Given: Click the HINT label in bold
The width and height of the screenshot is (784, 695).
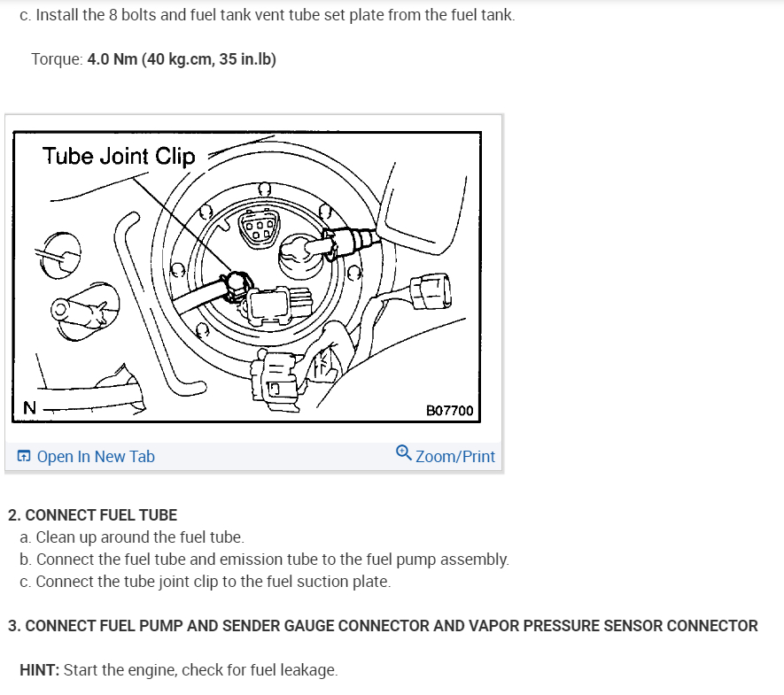Looking at the screenshot, I should [40, 670].
